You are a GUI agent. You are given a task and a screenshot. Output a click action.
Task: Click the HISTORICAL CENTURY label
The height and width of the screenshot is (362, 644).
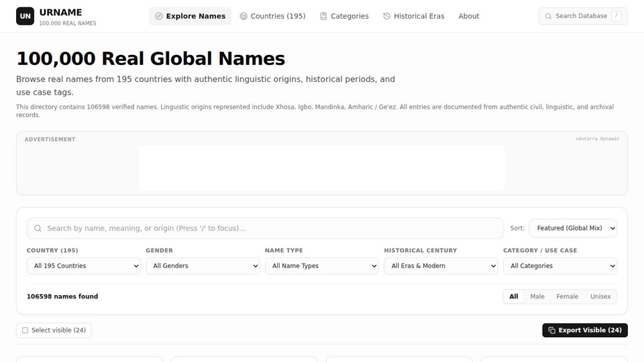coord(421,250)
